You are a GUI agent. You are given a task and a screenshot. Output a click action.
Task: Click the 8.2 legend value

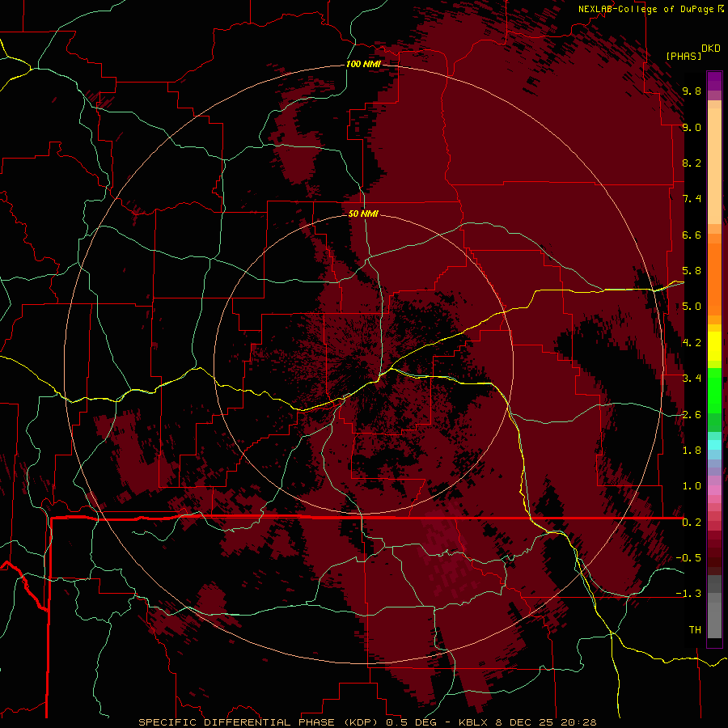coord(692,163)
